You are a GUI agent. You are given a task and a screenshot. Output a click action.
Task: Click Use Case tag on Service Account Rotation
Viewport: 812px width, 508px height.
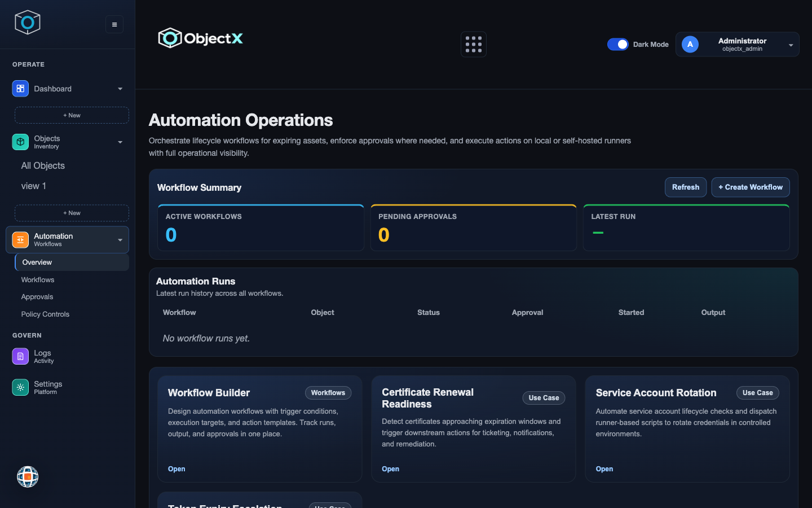(x=758, y=393)
